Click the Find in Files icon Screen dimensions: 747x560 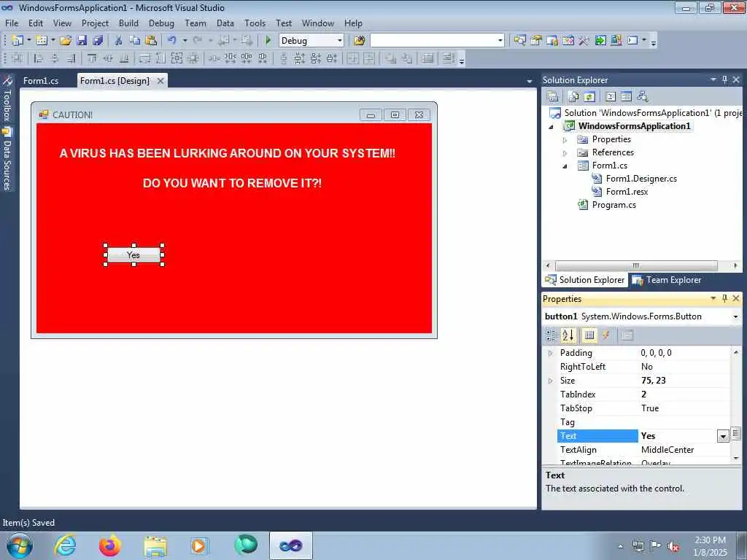pos(359,41)
